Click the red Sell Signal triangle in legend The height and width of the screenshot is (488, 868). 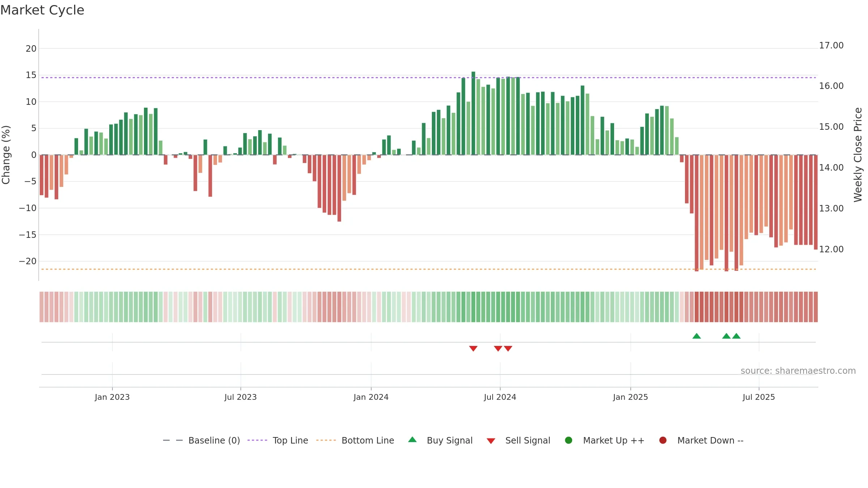coord(491,441)
